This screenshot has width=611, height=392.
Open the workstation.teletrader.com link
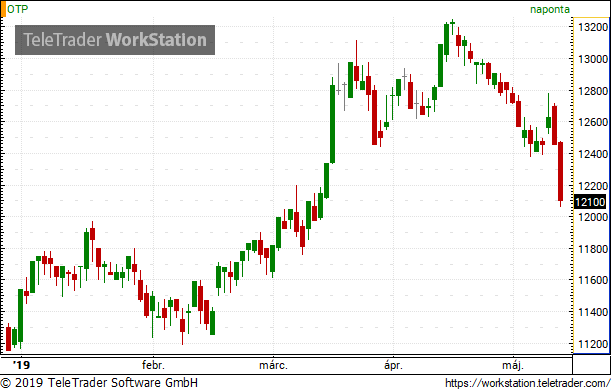(x=528, y=383)
